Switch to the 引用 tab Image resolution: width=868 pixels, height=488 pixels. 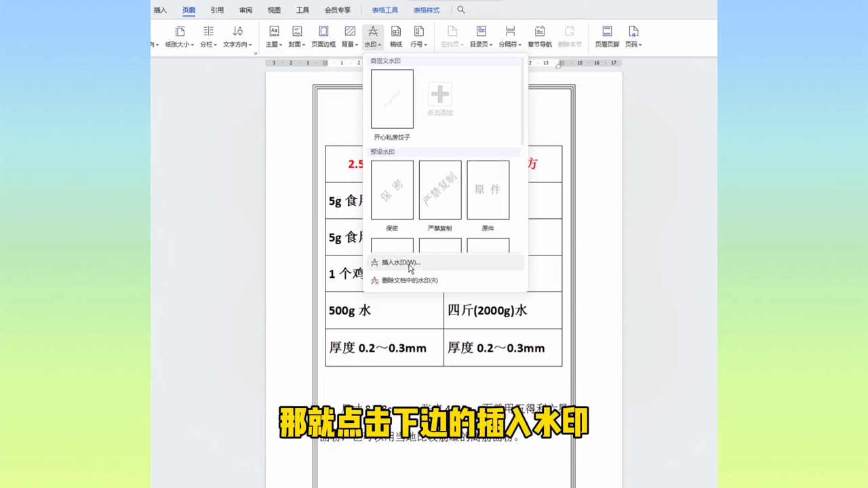click(217, 10)
